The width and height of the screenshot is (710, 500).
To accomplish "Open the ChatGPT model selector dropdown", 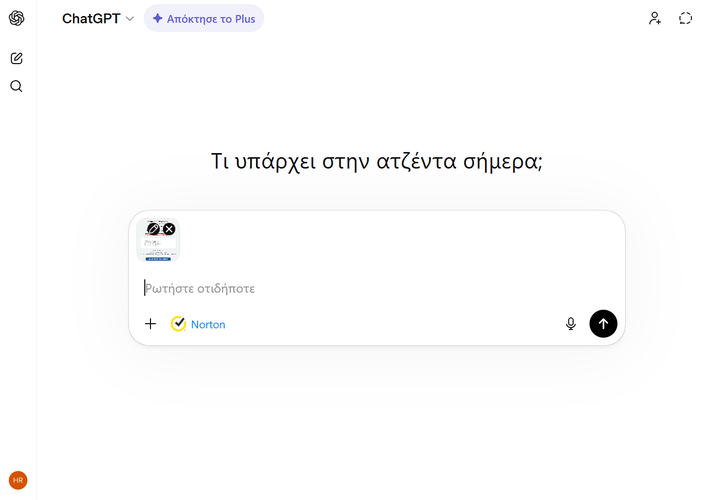I will click(98, 19).
